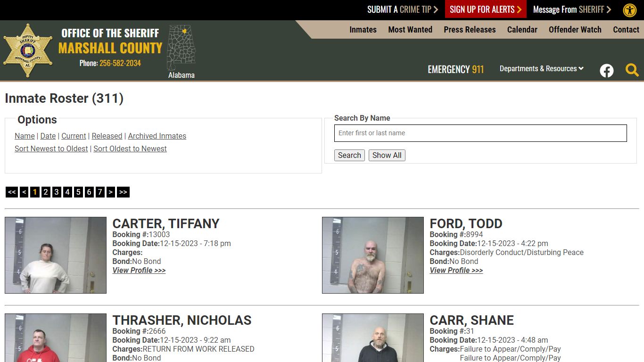Go to page 4
The width and height of the screenshot is (644, 362).
click(x=67, y=192)
